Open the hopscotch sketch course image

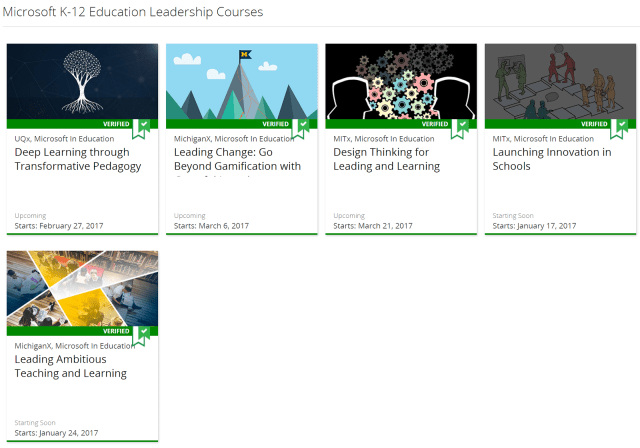[560, 81]
